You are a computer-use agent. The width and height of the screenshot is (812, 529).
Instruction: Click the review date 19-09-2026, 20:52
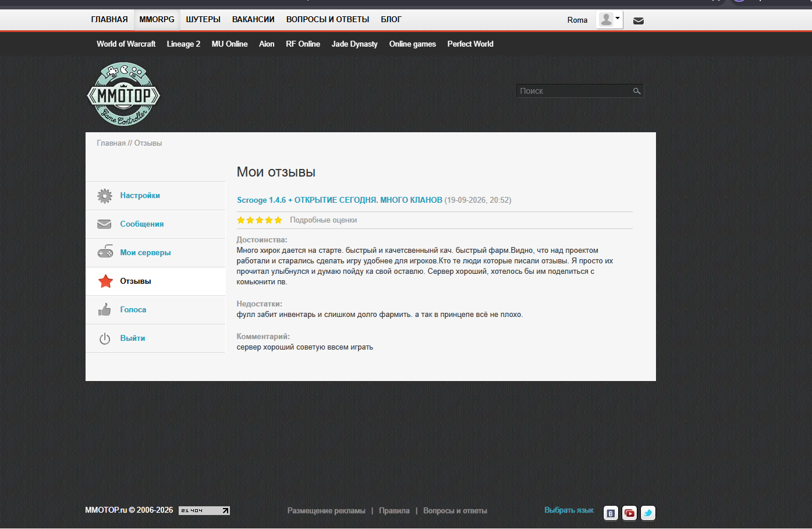point(478,200)
